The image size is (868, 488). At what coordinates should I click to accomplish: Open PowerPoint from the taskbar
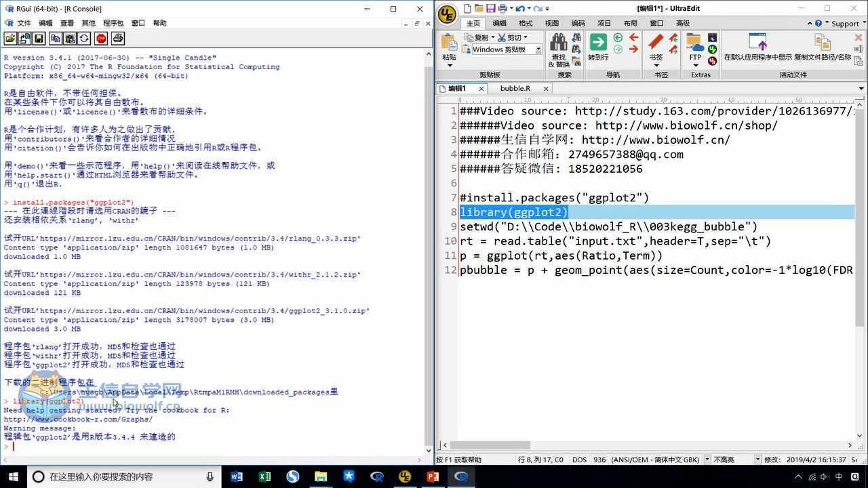pos(432,476)
